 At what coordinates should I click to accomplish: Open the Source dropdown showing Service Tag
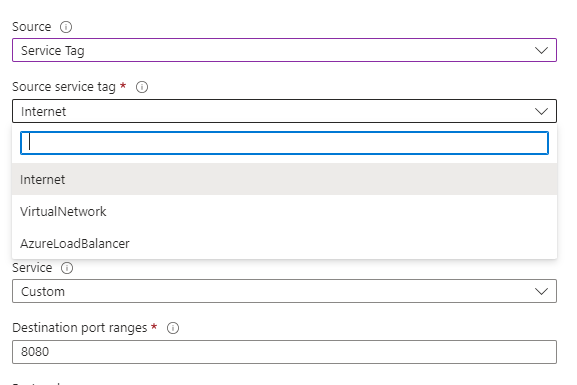tap(284, 50)
